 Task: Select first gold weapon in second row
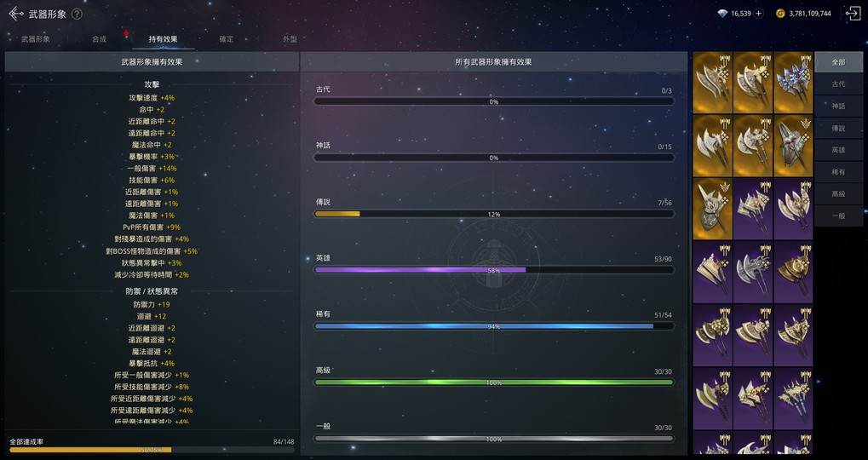tap(712, 146)
